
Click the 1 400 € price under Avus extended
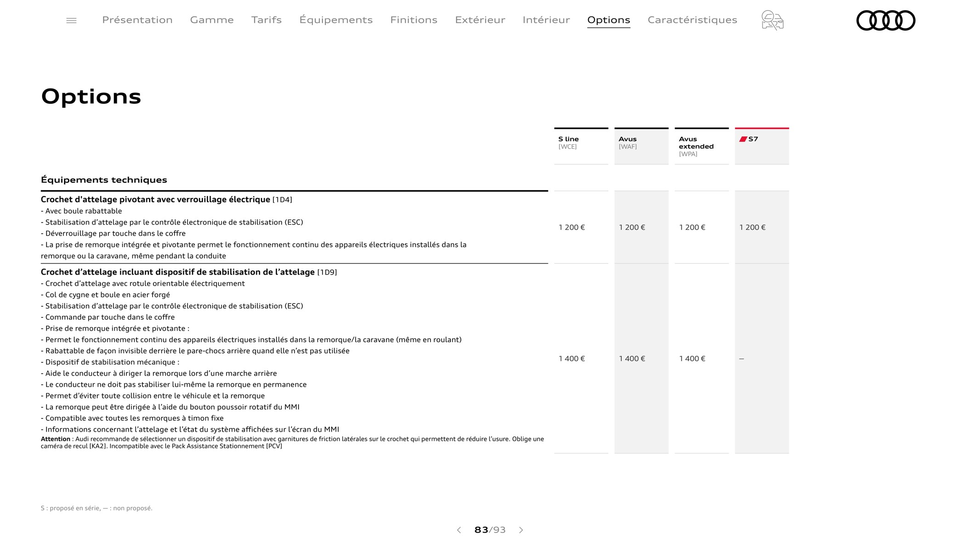[692, 359]
